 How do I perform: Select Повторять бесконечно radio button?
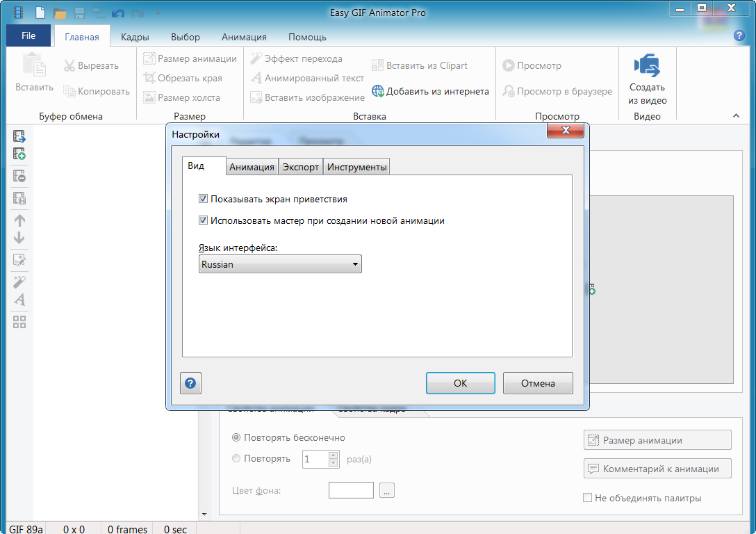pyautogui.click(x=236, y=437)
